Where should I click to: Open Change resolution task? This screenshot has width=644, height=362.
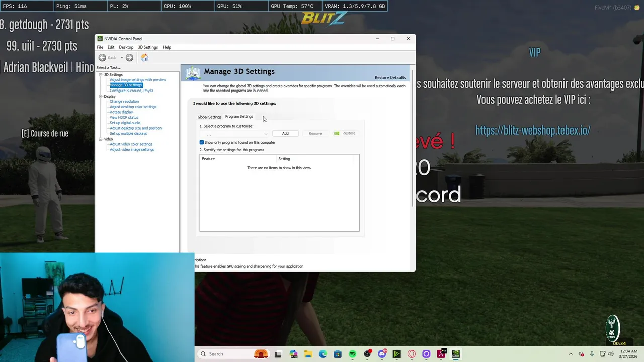click(124, 102)
